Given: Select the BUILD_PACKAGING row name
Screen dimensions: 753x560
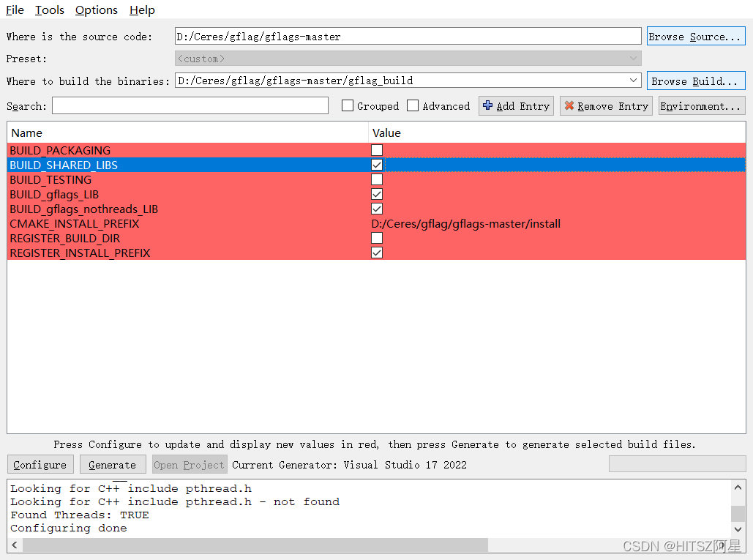Looking at the screenshot, I should (60, 150).
